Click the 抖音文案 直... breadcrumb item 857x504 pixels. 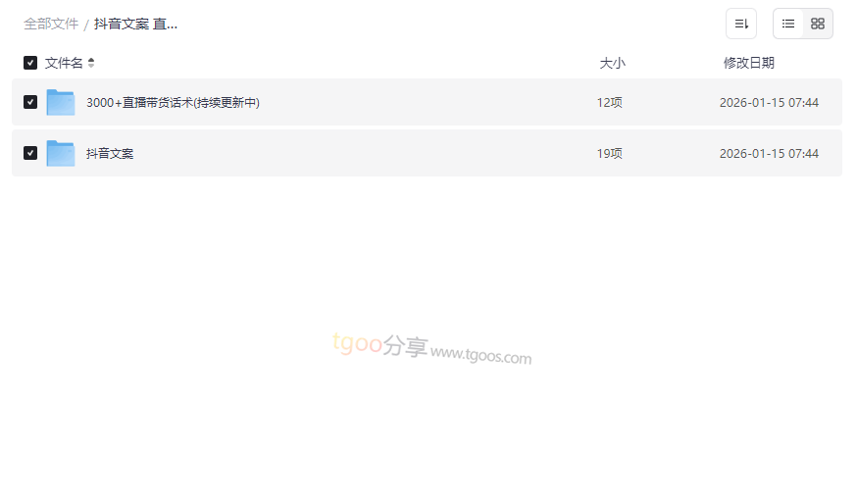pos(135,25)
